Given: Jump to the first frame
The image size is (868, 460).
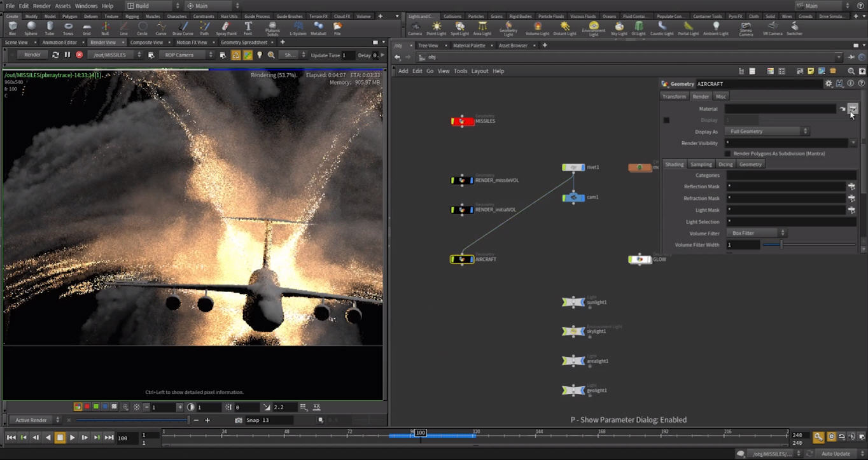Looking at the screenshot, I should point(11,438).
